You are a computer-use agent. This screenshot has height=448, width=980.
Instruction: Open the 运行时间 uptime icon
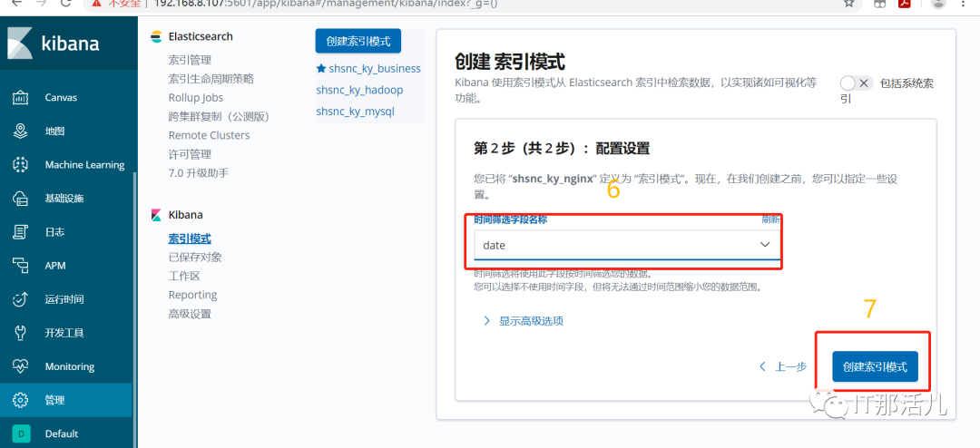click(21, 299)
